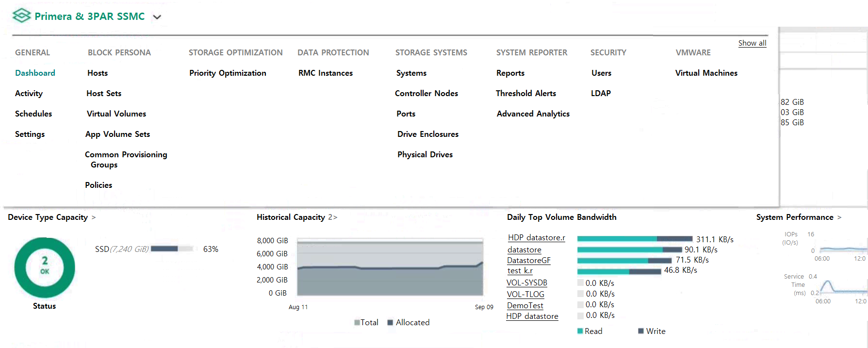The width and height of the screenshot is (868, 348).
Task: Go to Host Sets
Action: coord(104,93)
